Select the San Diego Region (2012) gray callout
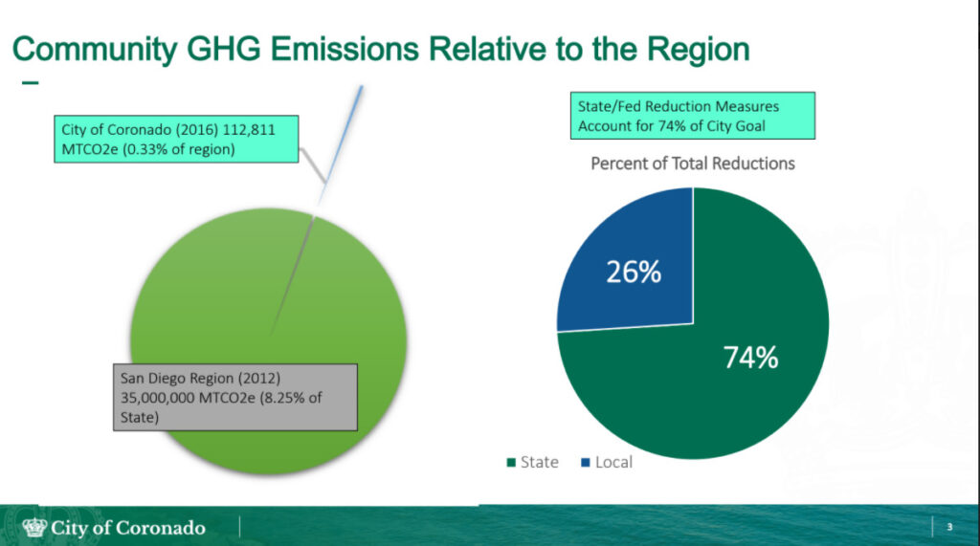 point(233,395)
